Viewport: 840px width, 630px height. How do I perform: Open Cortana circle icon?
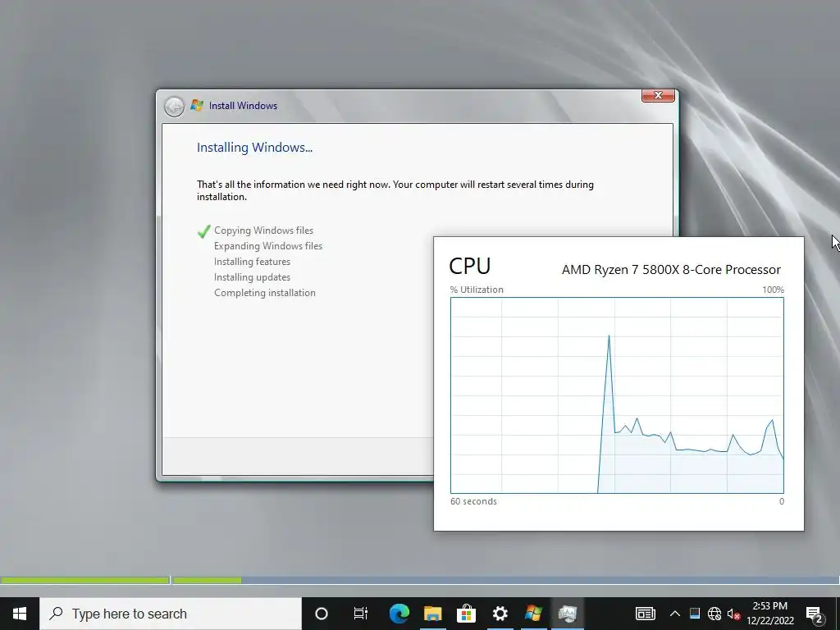click(x=322, y=614)
